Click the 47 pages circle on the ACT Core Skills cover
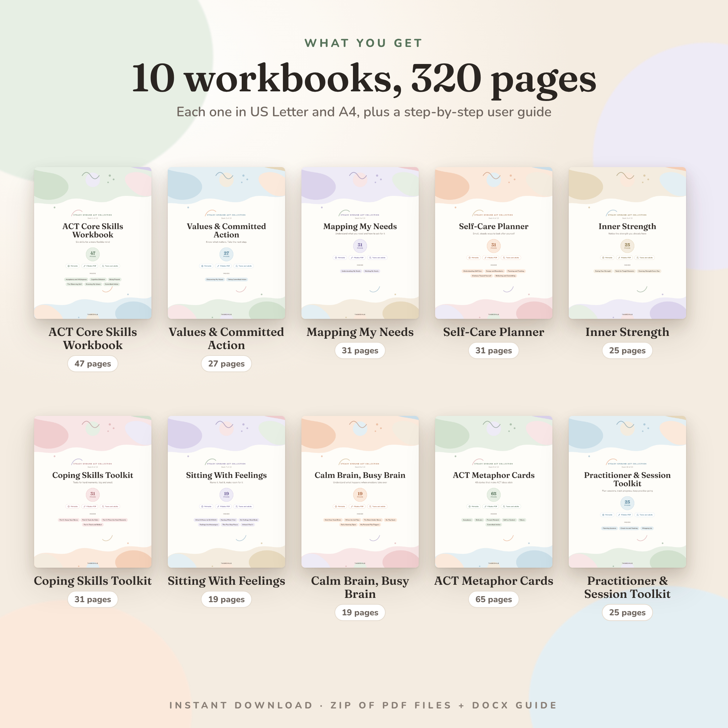 click(93, 254)
